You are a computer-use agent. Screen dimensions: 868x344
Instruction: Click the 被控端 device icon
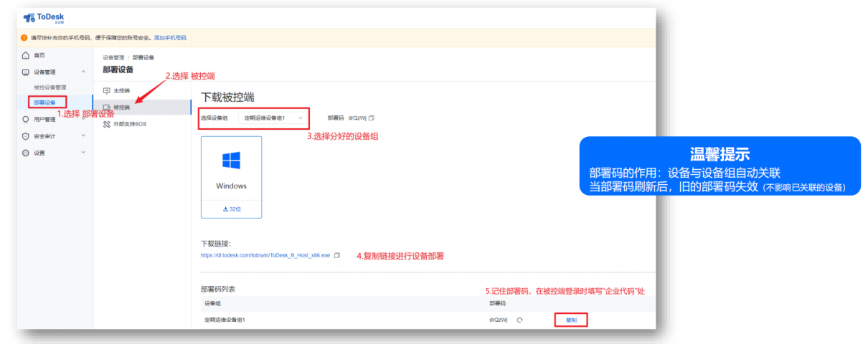[x=107, y=107]
